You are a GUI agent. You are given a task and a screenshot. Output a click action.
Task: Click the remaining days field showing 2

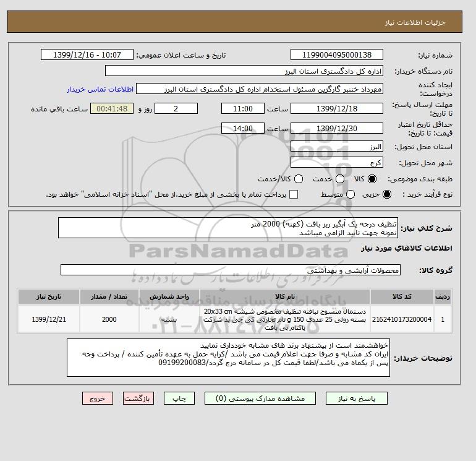(x=176, y=108)
